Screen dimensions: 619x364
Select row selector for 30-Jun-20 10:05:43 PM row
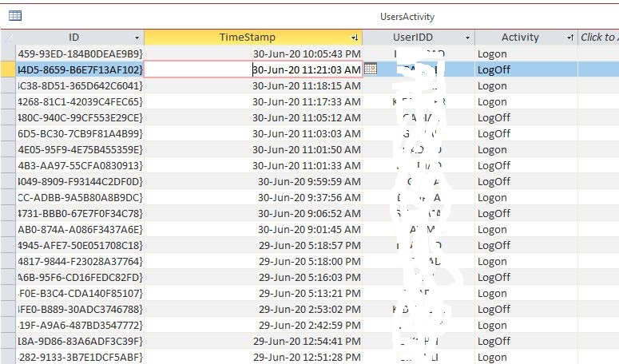[8, 53]
